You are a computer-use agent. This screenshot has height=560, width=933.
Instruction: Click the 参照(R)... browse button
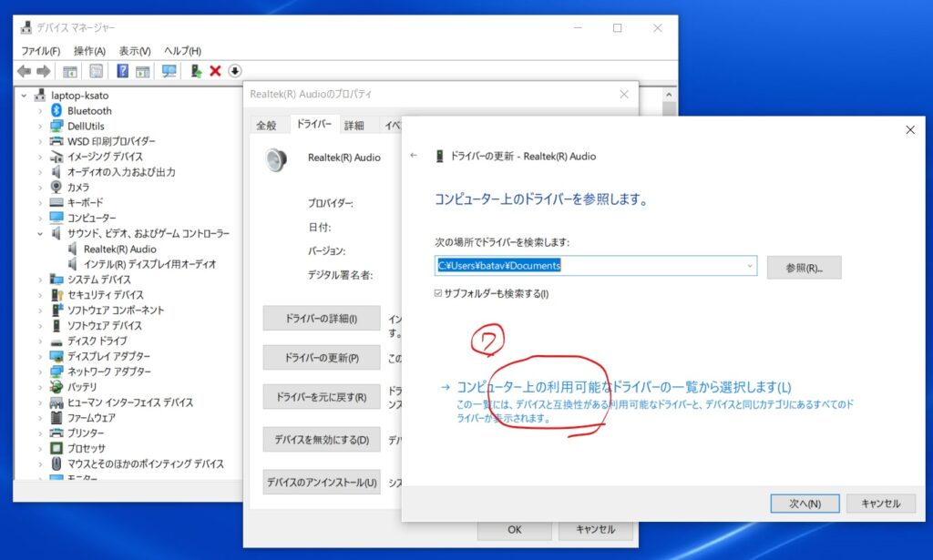[x=804, y=268]
